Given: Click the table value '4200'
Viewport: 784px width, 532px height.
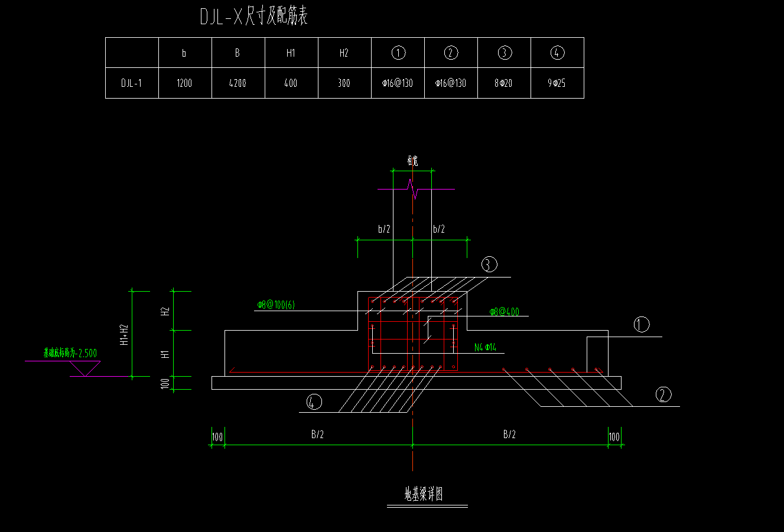Looking at the screenshot, I should 238,83.
